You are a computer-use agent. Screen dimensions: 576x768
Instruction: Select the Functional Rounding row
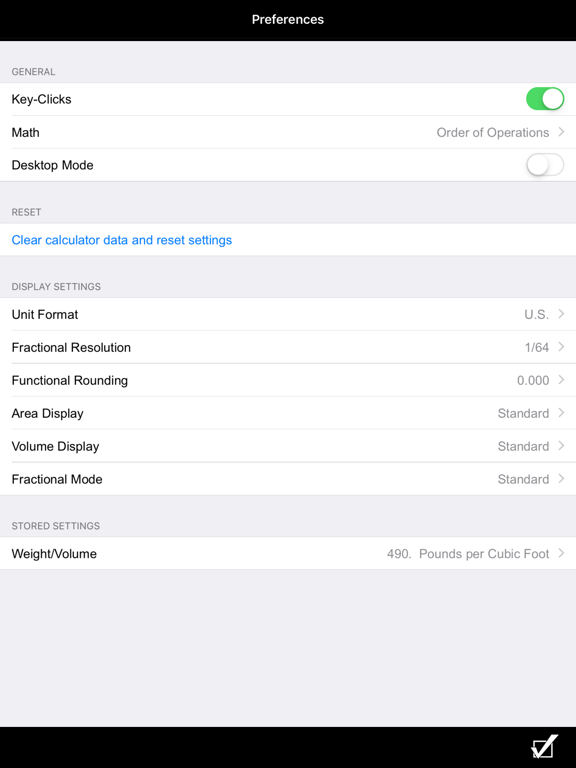click(288, 381)
